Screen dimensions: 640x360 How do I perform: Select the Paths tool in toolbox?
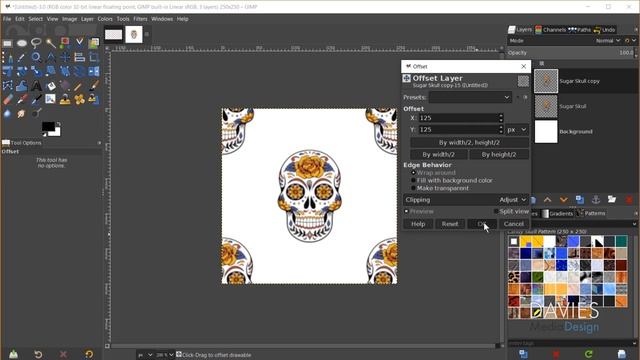pos(7,57)
